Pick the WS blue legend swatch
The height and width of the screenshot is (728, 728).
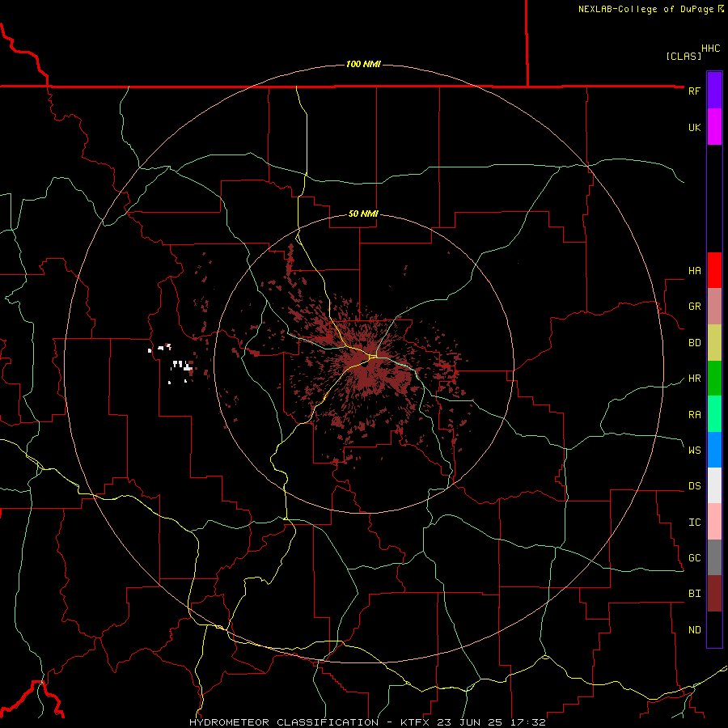pyautogui.click(x=714, y=450)
